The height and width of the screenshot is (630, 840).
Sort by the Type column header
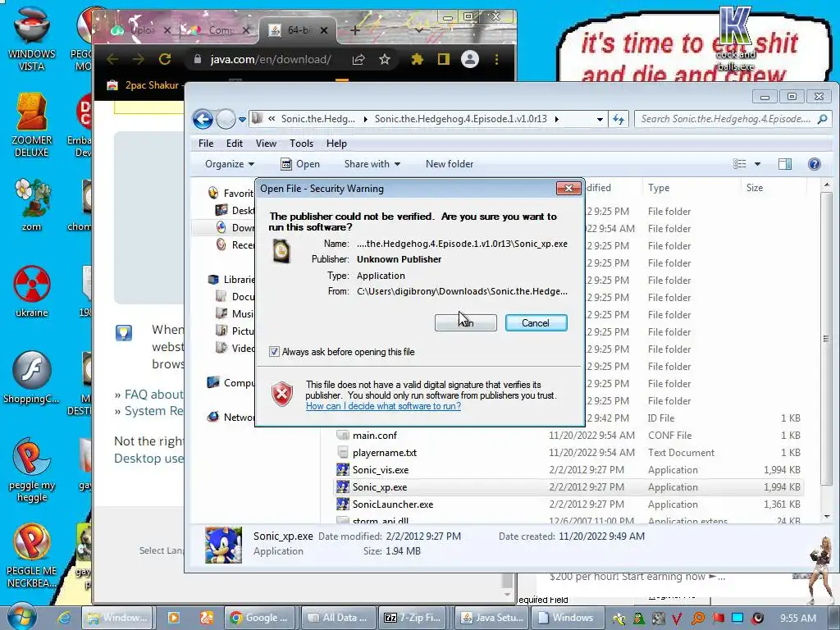coord(692,188)
